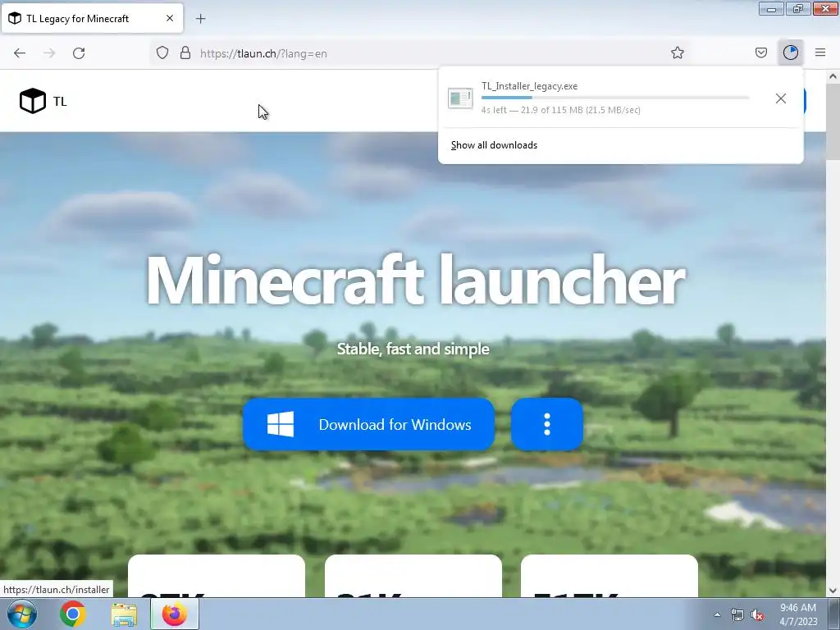Close the TL Legacy for Minecraft tab
Viewport: 840px width, 630px height.
coord(170,18)
